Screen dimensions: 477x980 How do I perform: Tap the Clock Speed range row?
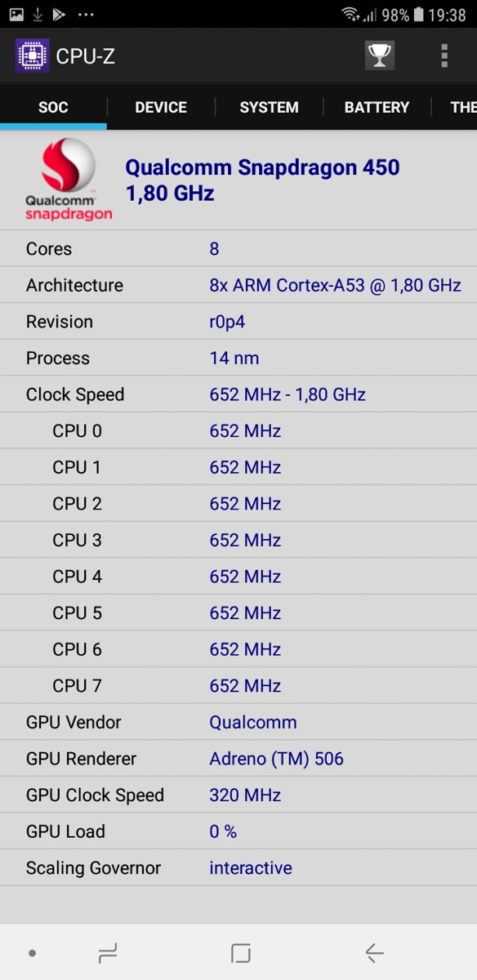tap(238, 394)
